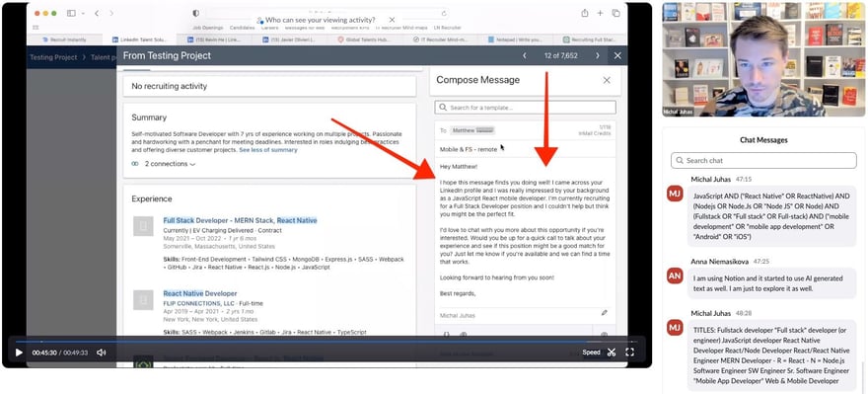The height and width of the screenshot is (394, 868).
Task: Switch to LinkedIn Talent Solutions tab
Action: [x=139, y=39]
